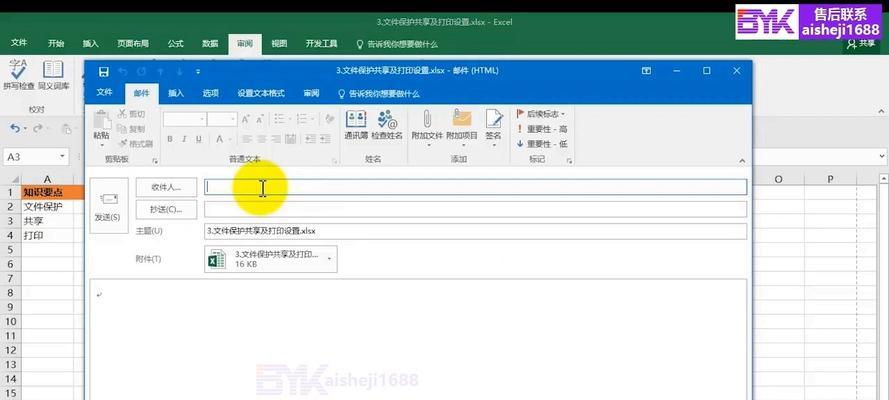Image resolution: width=889 pixels, height=400 pixels.
Task: Click the 收件人 address field
Action: (475, 187)
